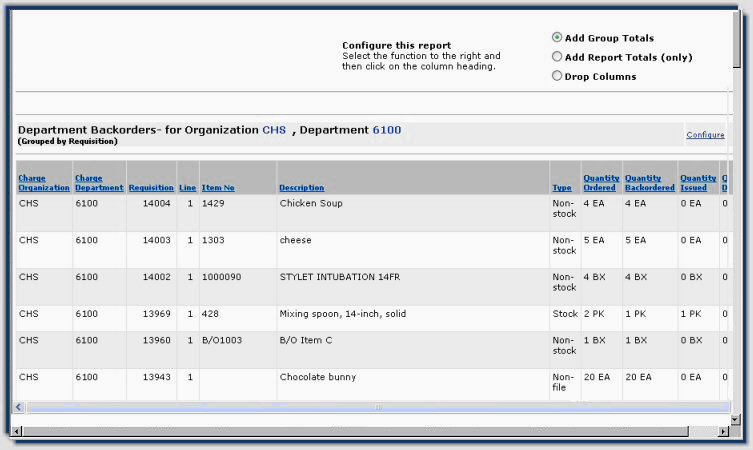Image resolution: width=753 pixels, height=450 pixels.
Task: Click the Quantity Backordered column heading
Action: click(x=650, y=183)
